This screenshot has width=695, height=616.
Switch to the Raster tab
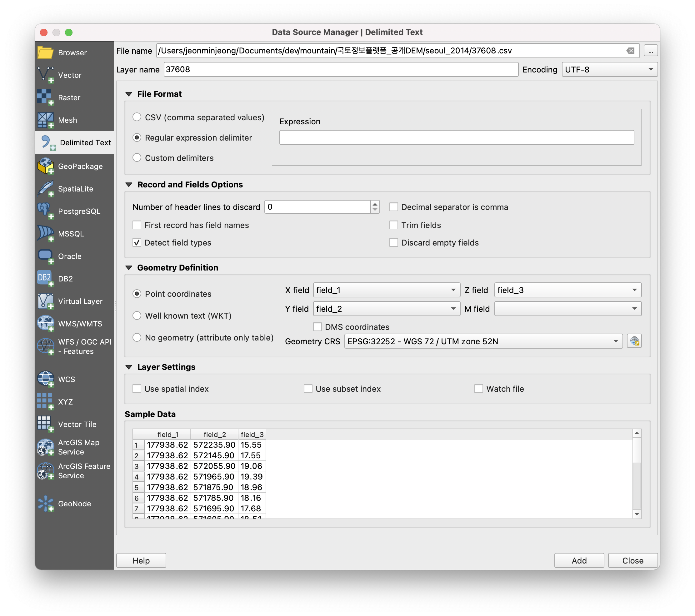(69, 97)
